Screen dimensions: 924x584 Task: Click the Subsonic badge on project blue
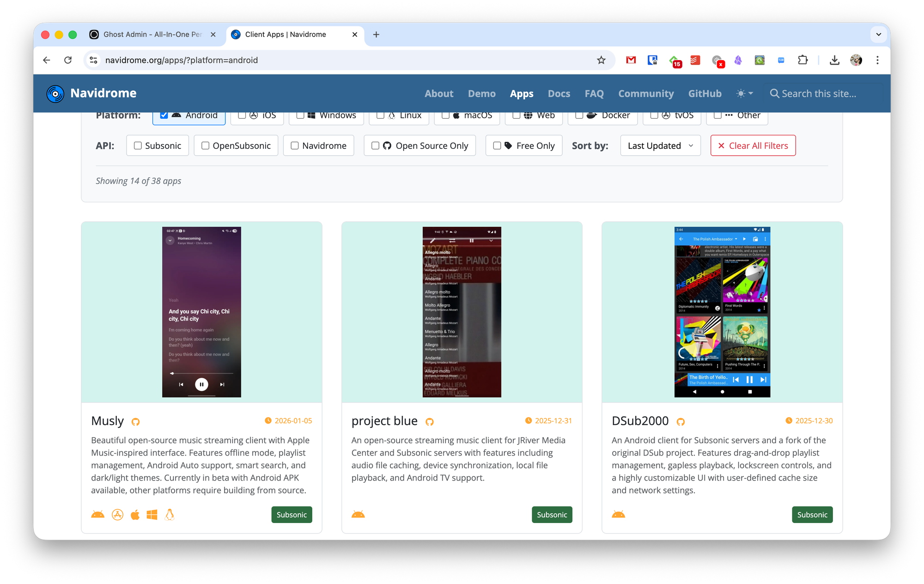tap(552, 515)
